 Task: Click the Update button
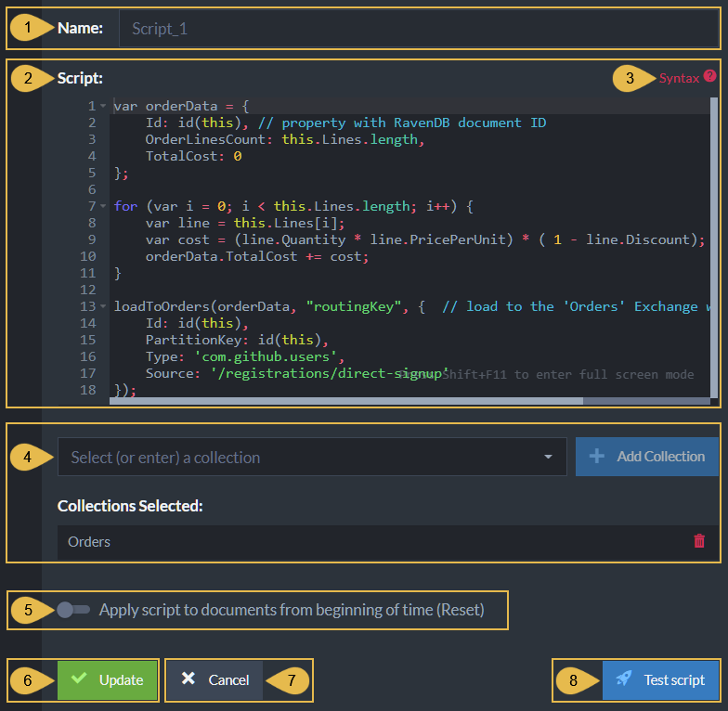(x=108, y=679)
